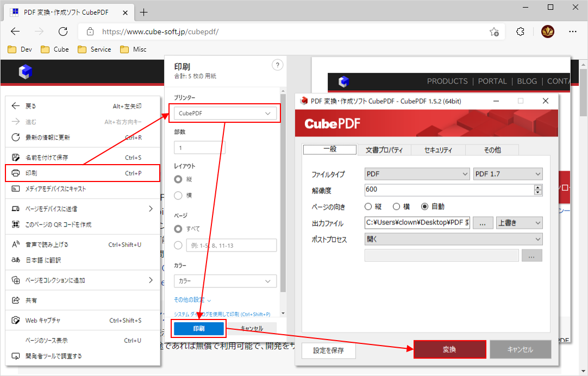
Task: Choose 名前を付けて保存 from context menu
Action: point(83,158)
